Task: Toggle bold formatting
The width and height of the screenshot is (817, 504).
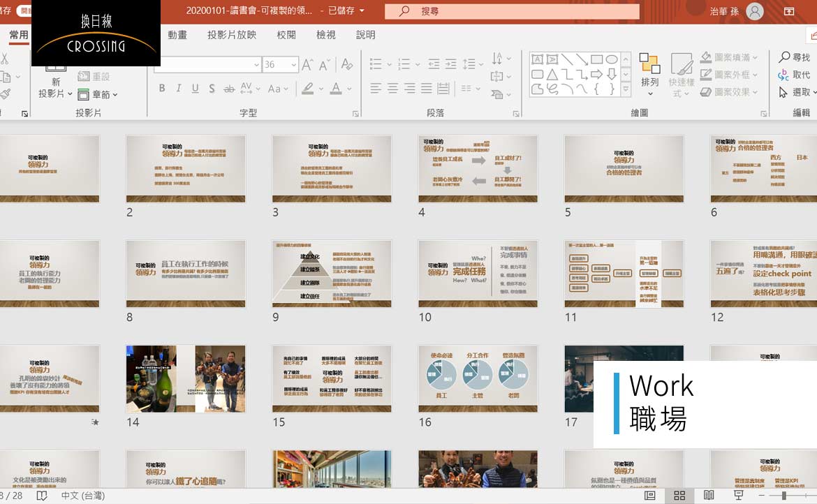Action: (x=162, y=89)
